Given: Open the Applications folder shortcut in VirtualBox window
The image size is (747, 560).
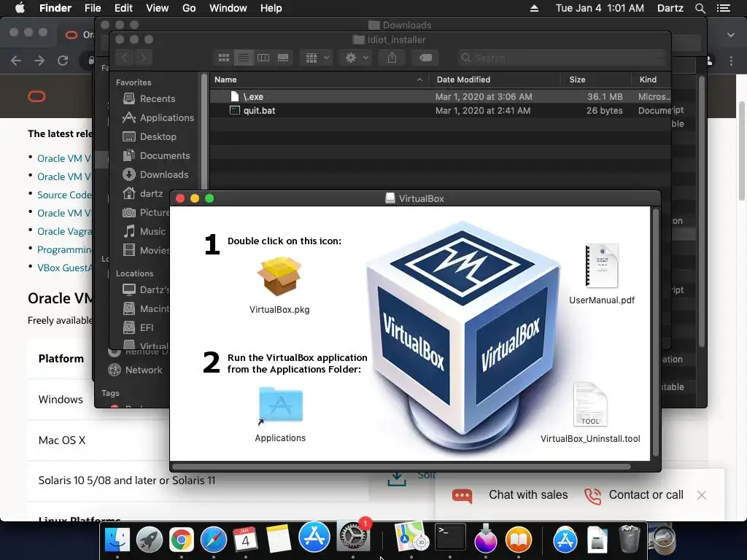Looking at the screenshot, I should coord(281,405).
